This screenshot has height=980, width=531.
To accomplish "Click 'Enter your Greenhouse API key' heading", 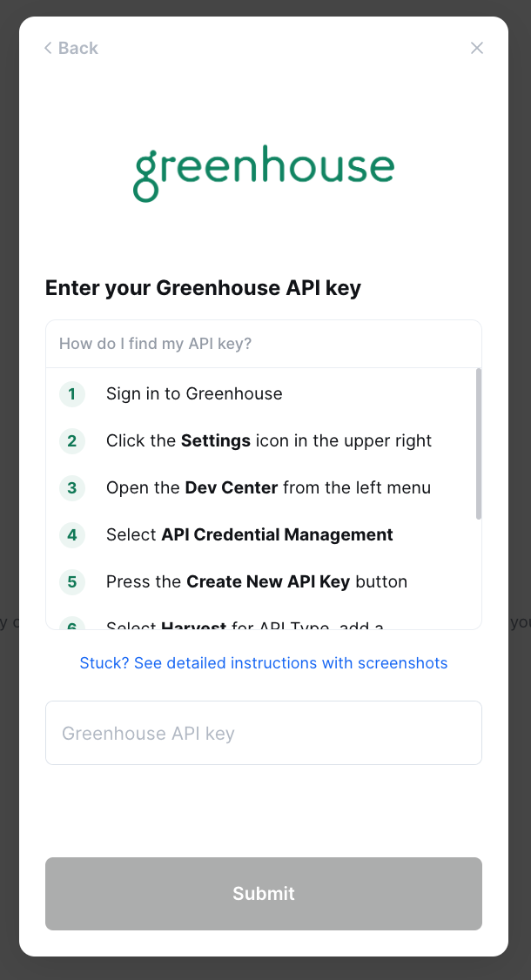I will click(x=204, y=288).
